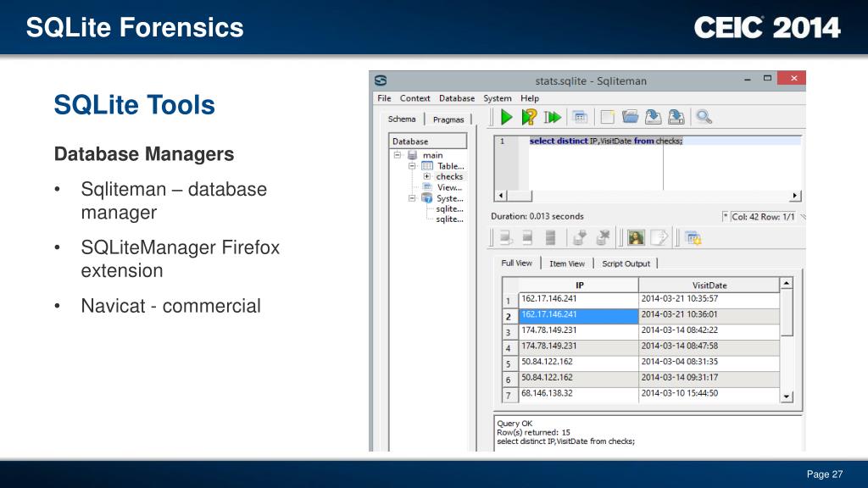
Task: Click the Save As icon in the toolbar
Action: coord(676,117)
